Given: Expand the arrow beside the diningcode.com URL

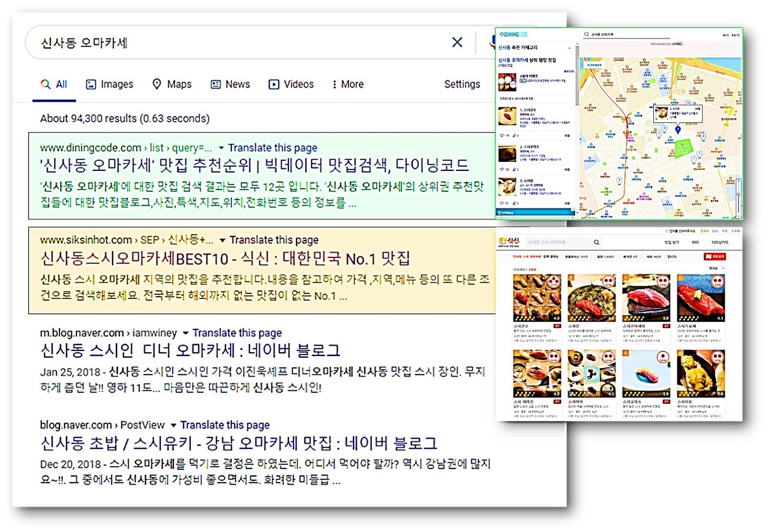Looking at the screenshot, I should click(x=221, y=148).
